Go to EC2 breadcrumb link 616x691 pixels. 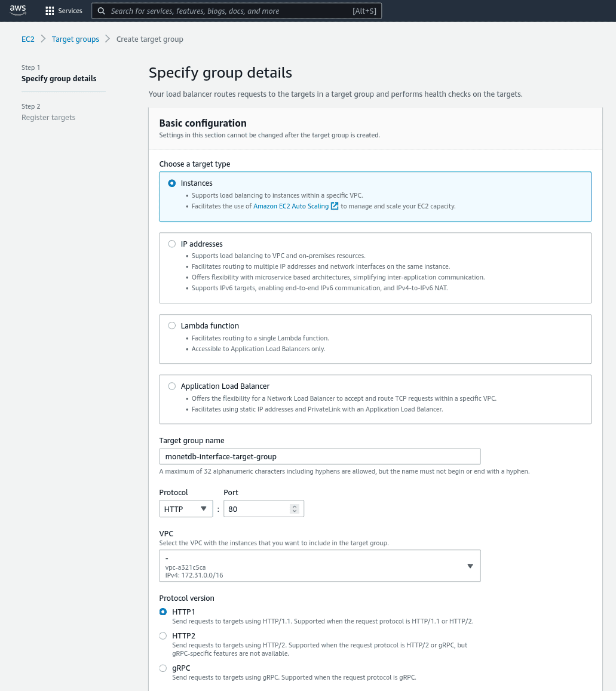27,39
